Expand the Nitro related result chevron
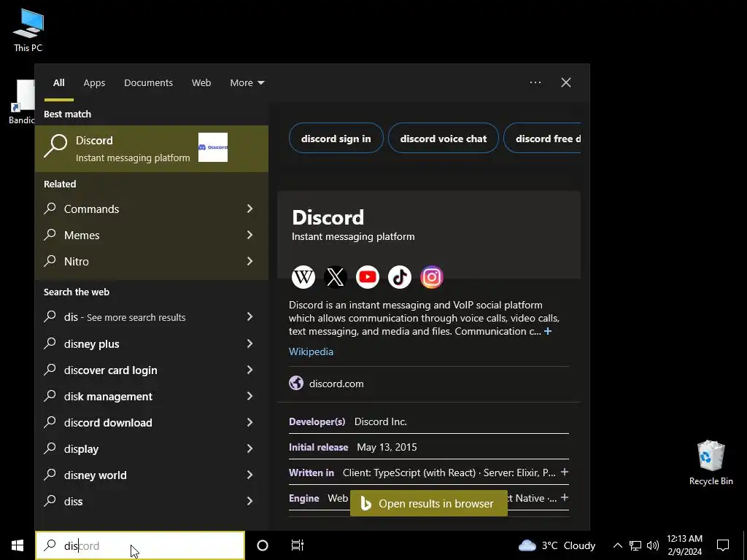Screen dimensions: 747x560 (x=249, y=261)
